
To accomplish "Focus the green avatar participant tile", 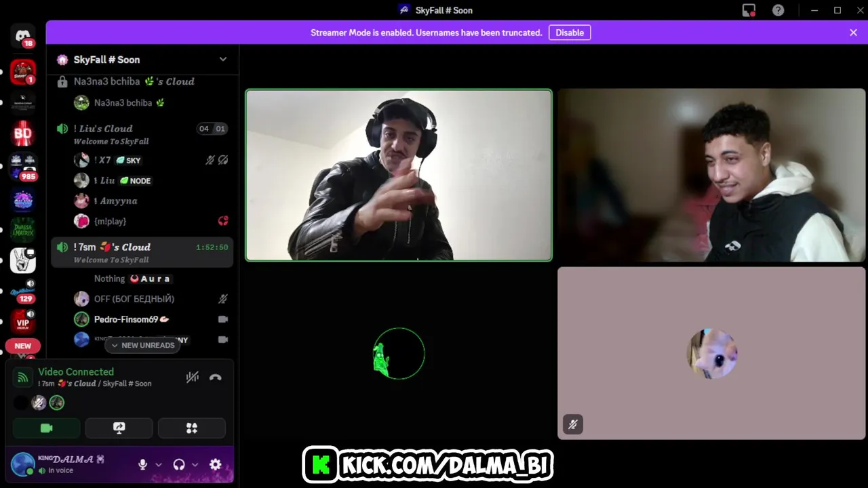I will pyautogui.click(x=399, y=353).
